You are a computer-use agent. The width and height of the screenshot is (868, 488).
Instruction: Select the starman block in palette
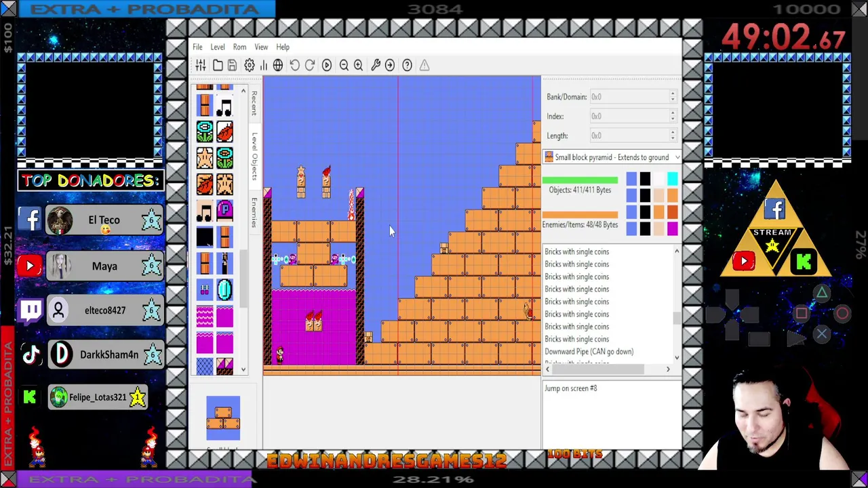click(x=205, y=158)
